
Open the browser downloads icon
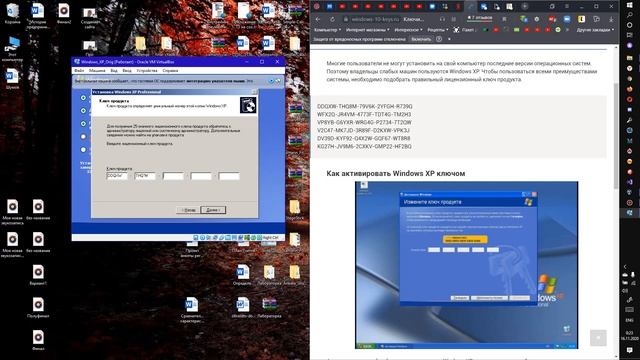(x=611, y=19)
